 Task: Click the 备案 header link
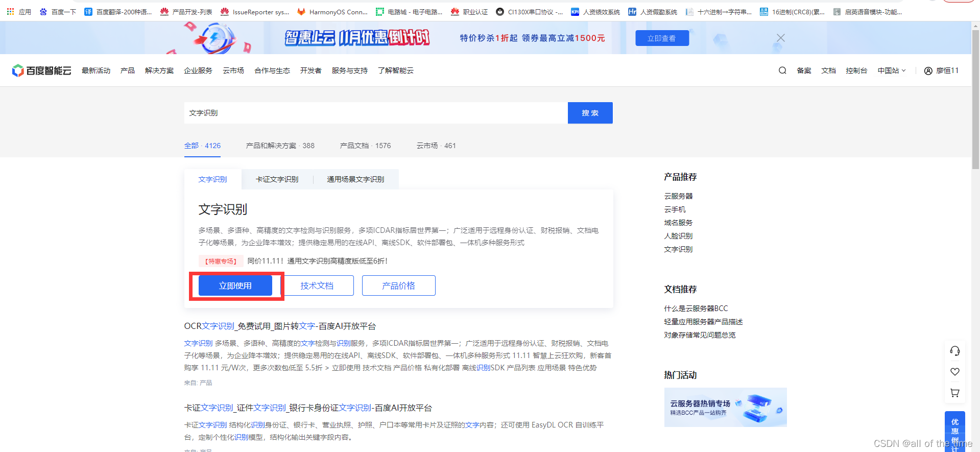pos(804,70)
